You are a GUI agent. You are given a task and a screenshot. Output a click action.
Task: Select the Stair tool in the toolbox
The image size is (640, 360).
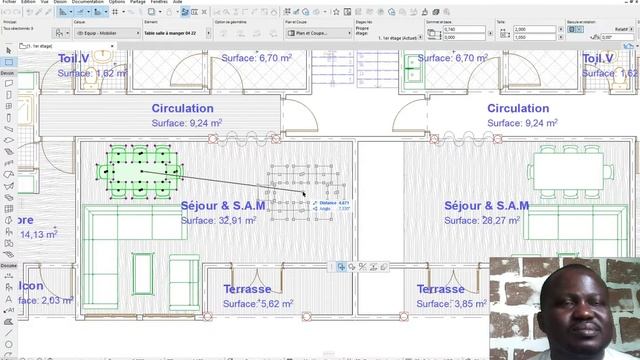coord(9,152)
